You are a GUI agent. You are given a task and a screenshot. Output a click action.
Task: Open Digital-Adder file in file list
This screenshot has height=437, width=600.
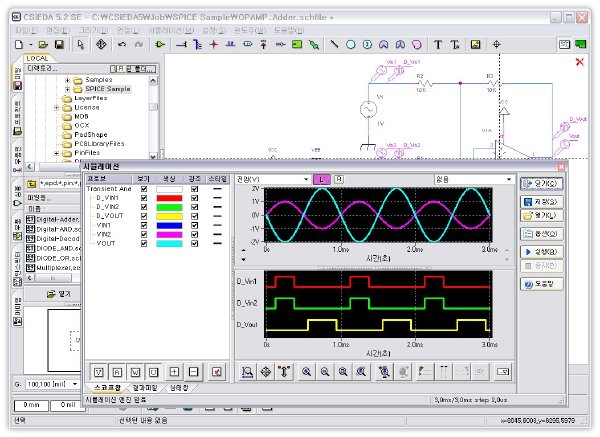click(53, 220)
